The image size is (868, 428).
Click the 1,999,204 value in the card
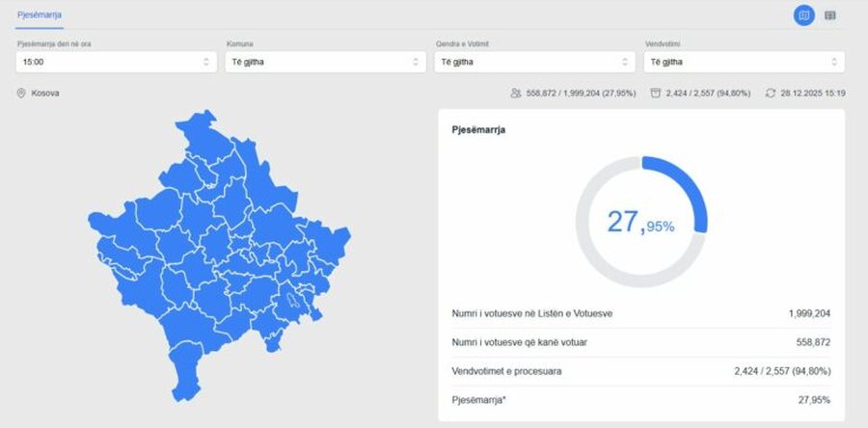(809, 313)
